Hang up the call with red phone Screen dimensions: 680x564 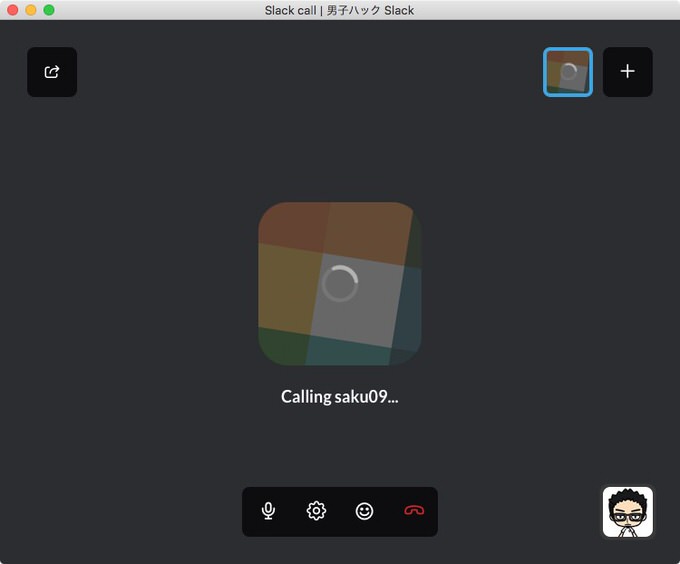(414, 511)
